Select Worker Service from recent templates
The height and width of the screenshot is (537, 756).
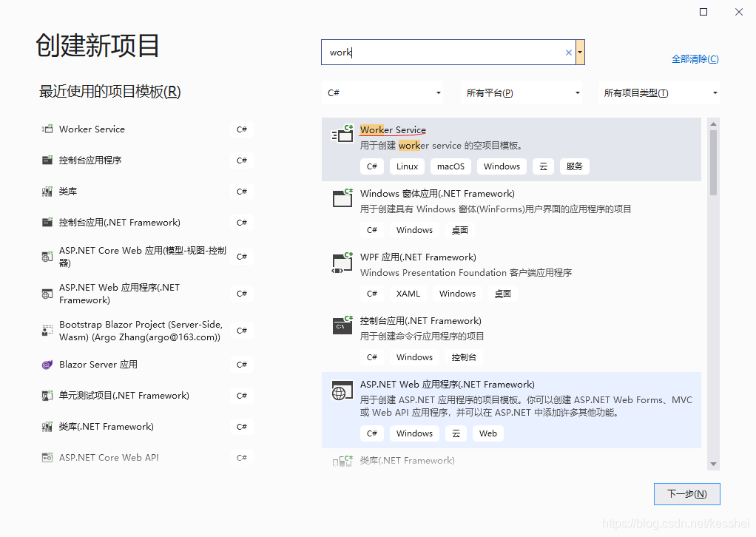coord(146,129)
